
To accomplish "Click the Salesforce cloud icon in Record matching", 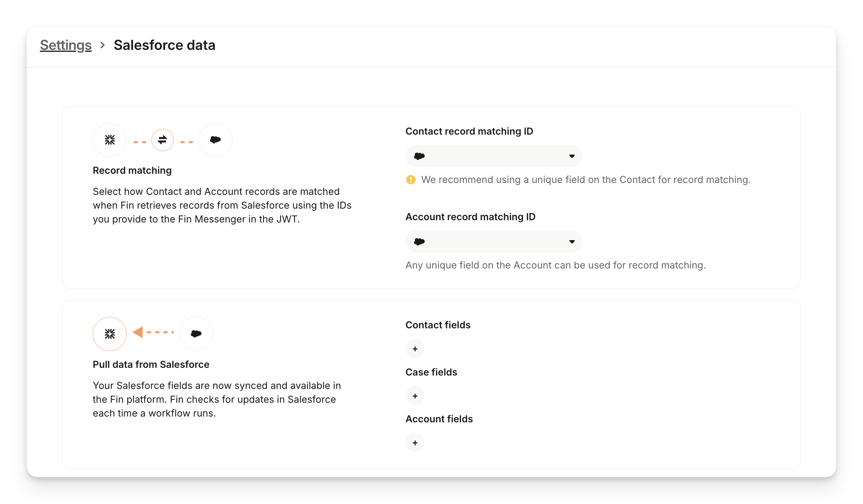I will click(215, 140).
